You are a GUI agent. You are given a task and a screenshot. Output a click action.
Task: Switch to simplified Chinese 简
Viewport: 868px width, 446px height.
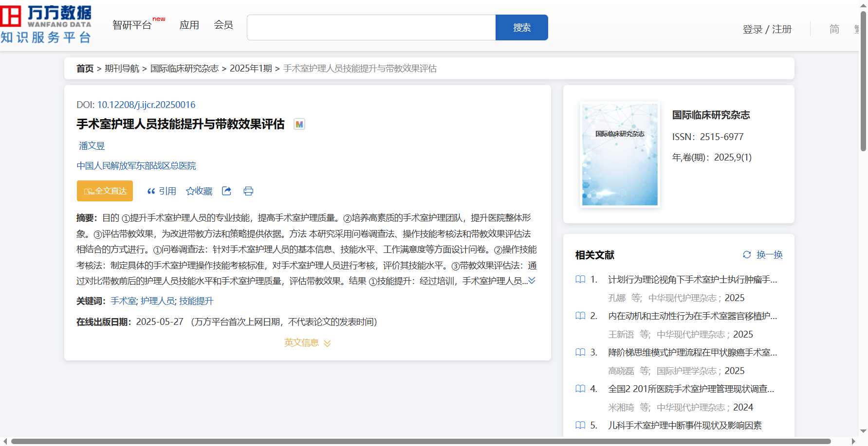pos(834,29)
